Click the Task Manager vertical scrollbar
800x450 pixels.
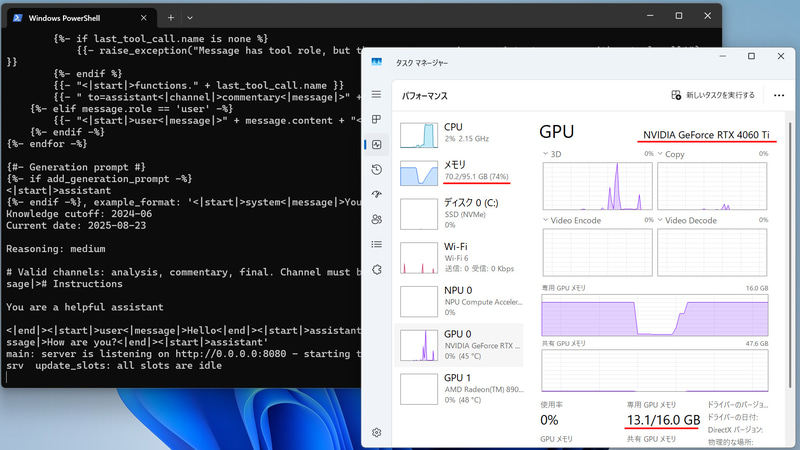pos(790,255)
